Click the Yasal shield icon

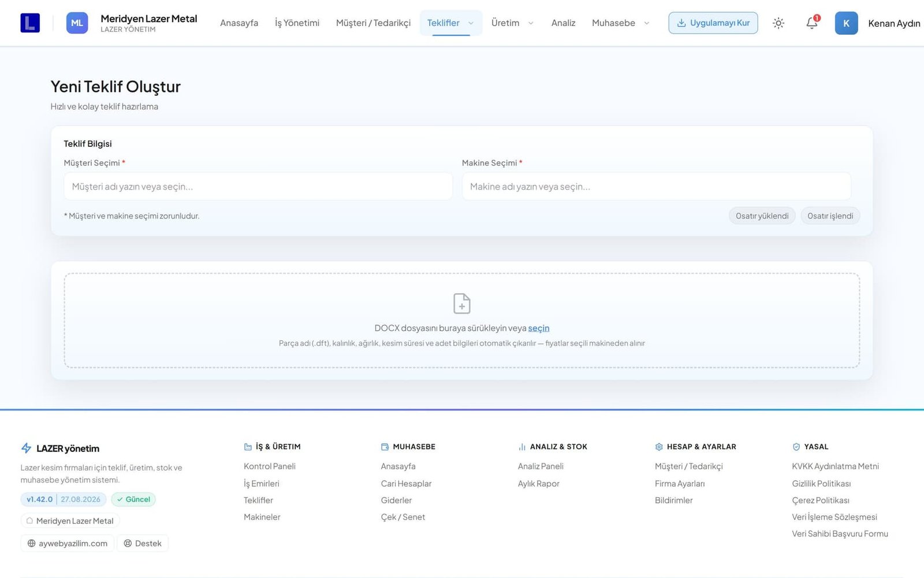(x=796, y=447)
